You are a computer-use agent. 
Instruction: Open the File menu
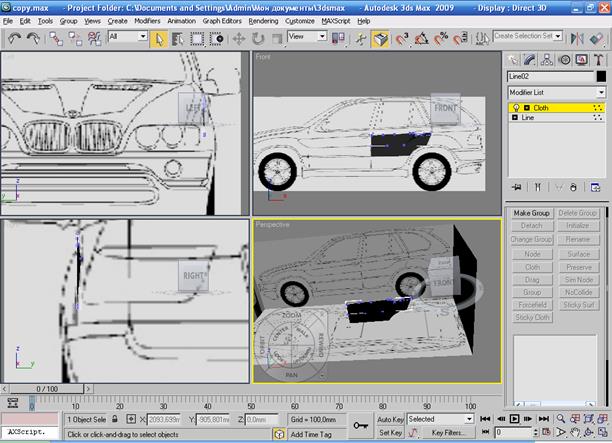point(8,21)
